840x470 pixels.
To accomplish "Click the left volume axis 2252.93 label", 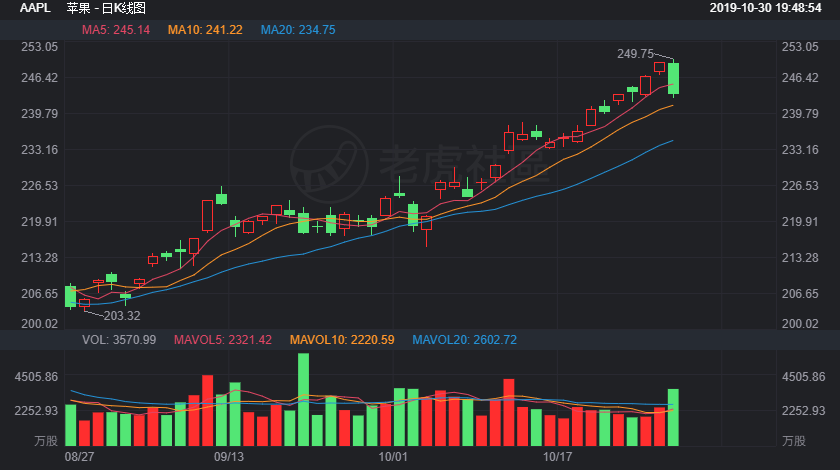I will point(36,411).
